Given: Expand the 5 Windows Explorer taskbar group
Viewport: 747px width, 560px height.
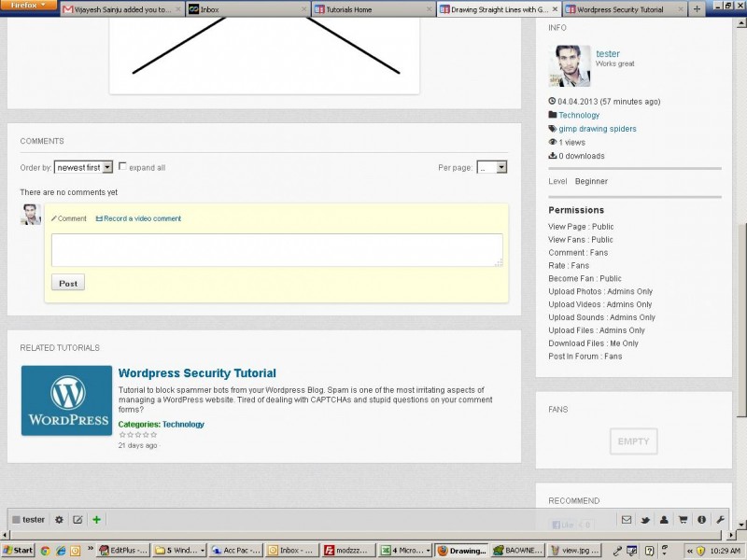Looking at the screenshot, I should (179, 551).
